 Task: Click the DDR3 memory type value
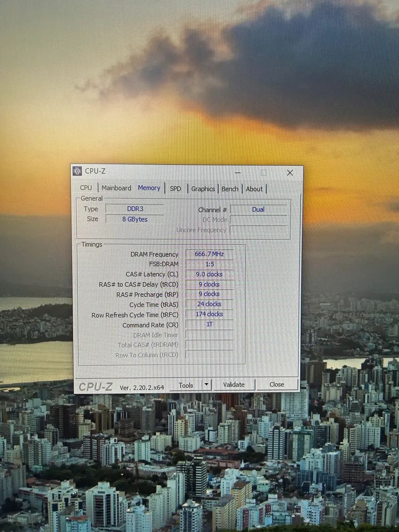[x=135, y=209]
